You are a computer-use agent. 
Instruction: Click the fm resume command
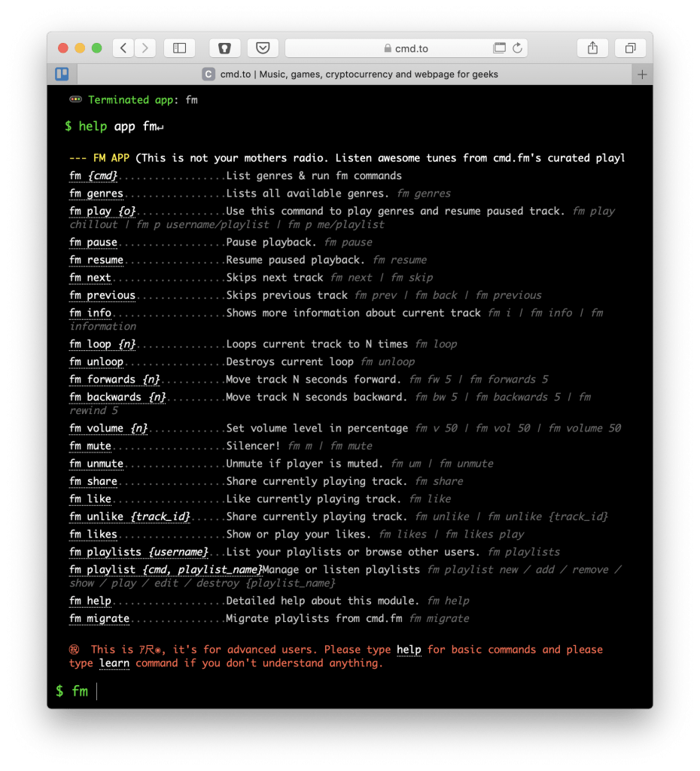tap(96, 260)
